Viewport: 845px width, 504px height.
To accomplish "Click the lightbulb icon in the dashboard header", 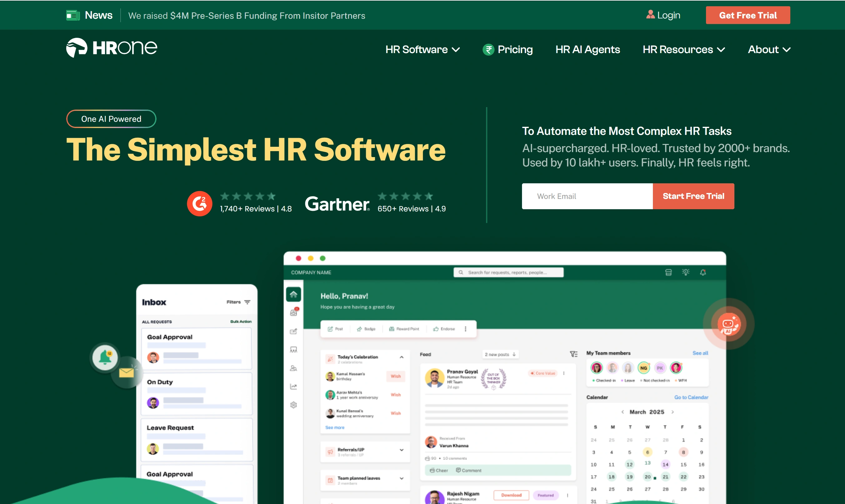I will 686,272.
